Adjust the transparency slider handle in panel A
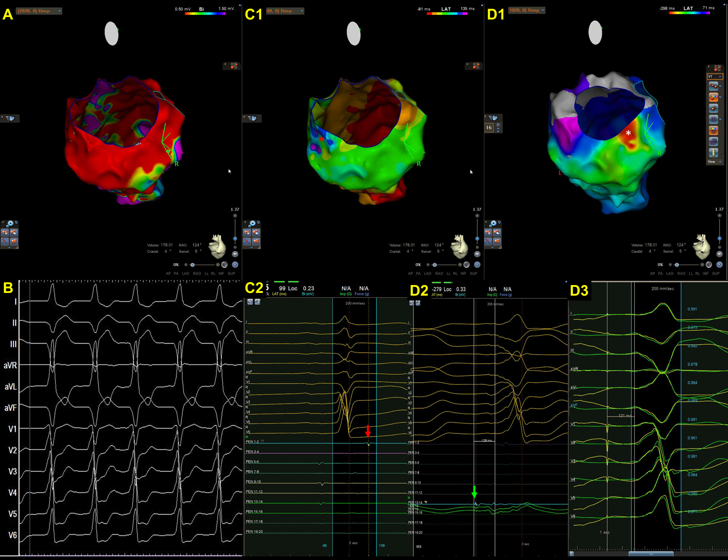This screenshot has width=728, height=560. [192, 265]
